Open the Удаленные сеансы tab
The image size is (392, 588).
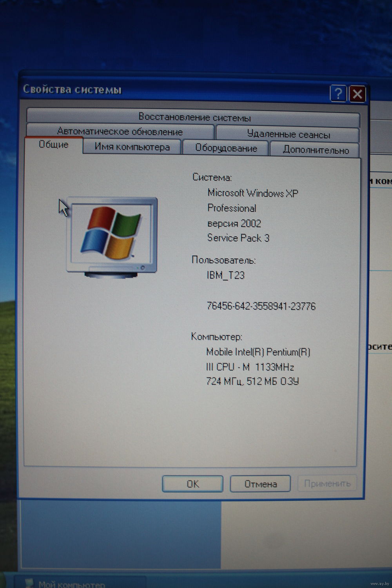(x=288, y=134)
